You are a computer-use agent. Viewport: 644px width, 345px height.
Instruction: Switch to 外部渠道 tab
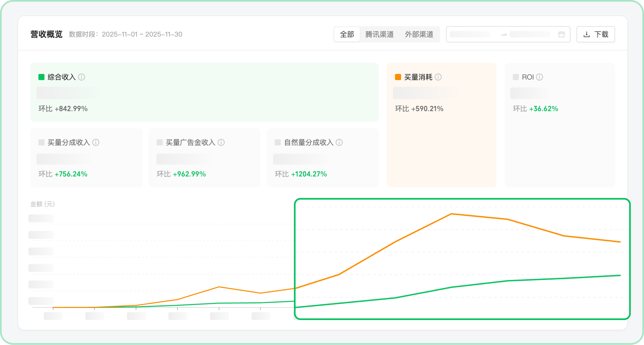[x=419, y=34]
